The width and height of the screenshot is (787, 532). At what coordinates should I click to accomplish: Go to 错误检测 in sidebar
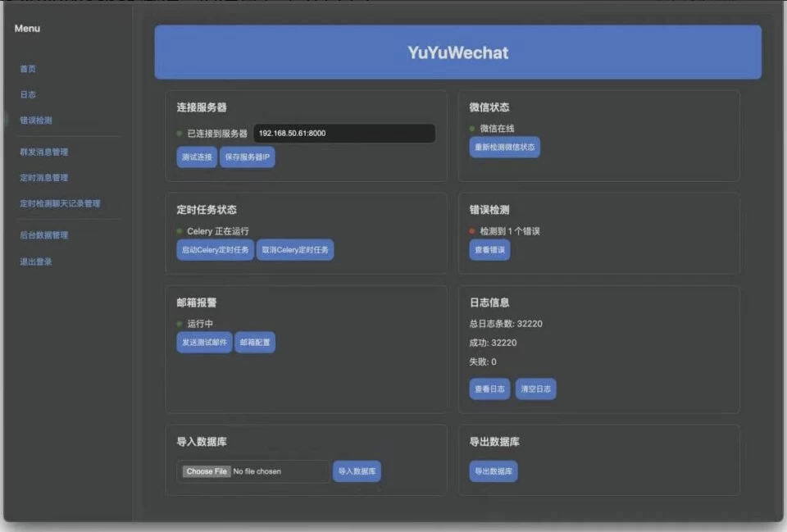(x=35, y=120)
